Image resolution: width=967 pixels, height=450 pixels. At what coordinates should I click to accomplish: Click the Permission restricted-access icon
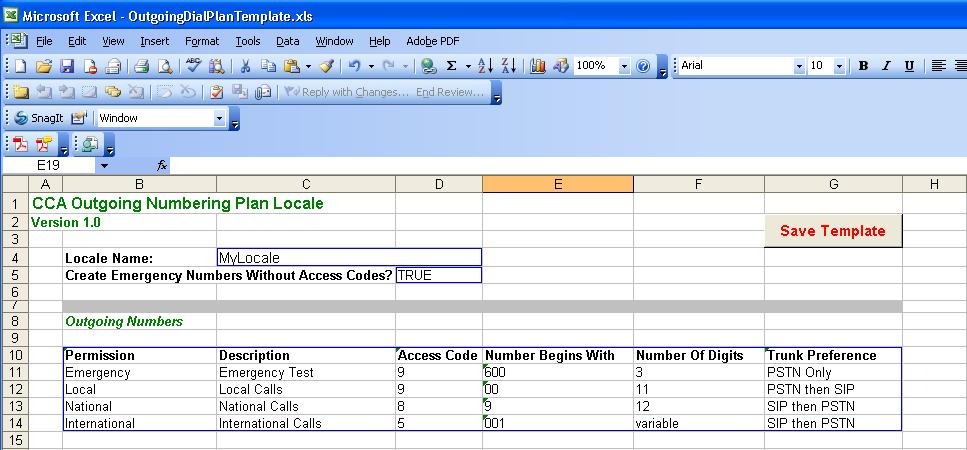[x=90, y=66]
